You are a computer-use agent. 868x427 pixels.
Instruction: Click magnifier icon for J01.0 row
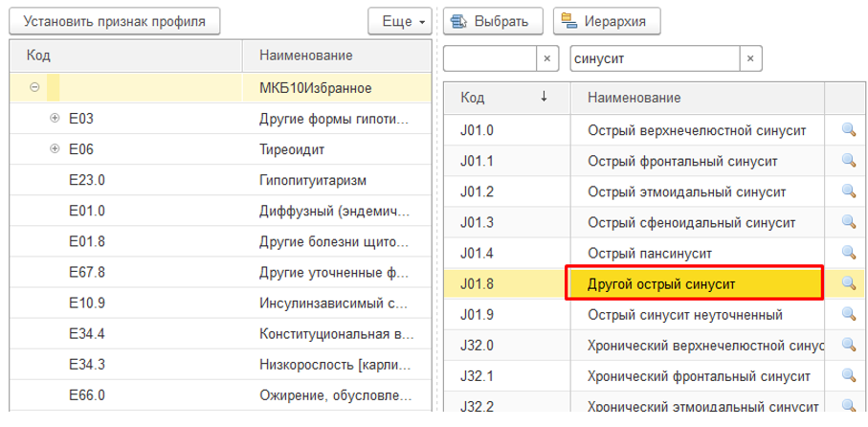click(847, 129)
